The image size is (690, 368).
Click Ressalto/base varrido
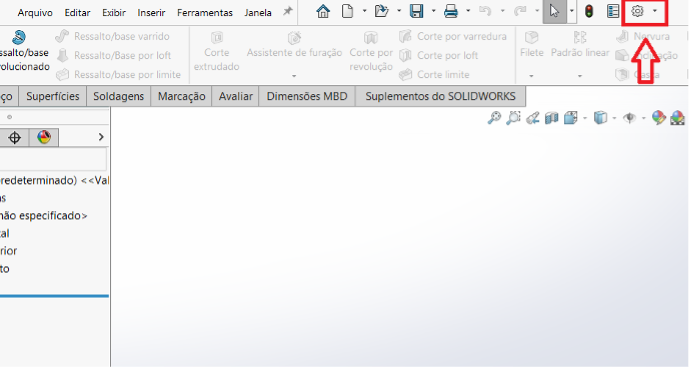coord(113,36)
